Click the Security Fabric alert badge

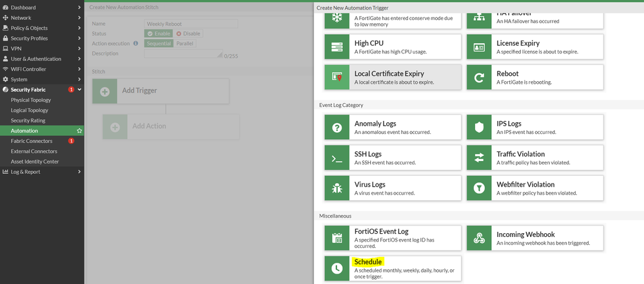pyautogui.click(x=71, y=90)
